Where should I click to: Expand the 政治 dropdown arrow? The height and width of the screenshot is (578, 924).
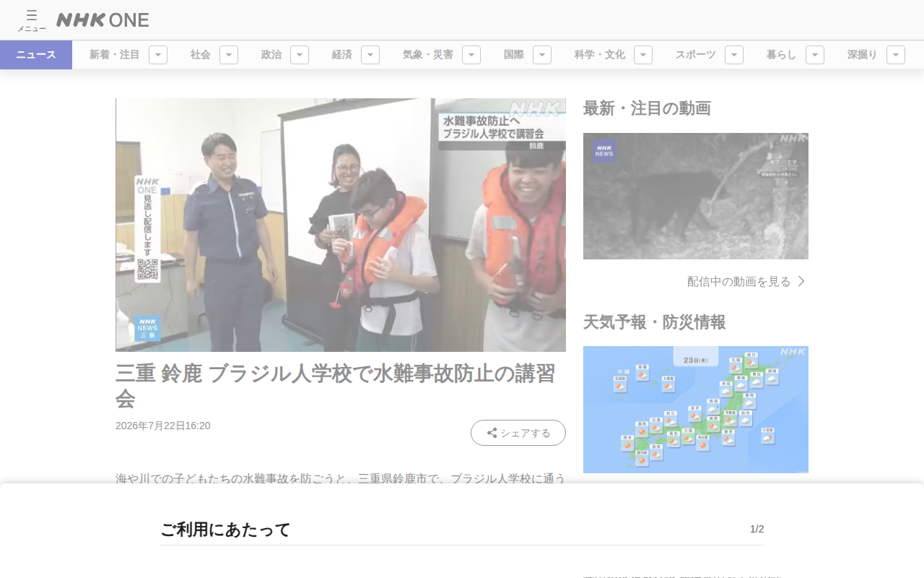coord(300,55)
